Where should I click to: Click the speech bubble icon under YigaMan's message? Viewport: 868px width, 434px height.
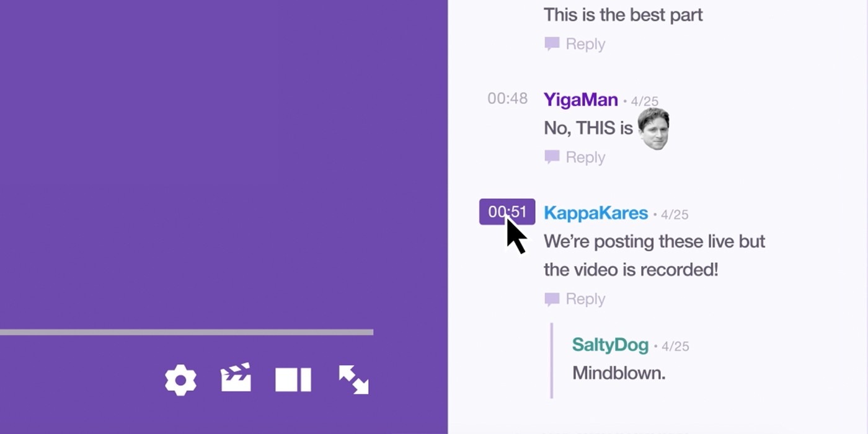(x=552, y=157)
